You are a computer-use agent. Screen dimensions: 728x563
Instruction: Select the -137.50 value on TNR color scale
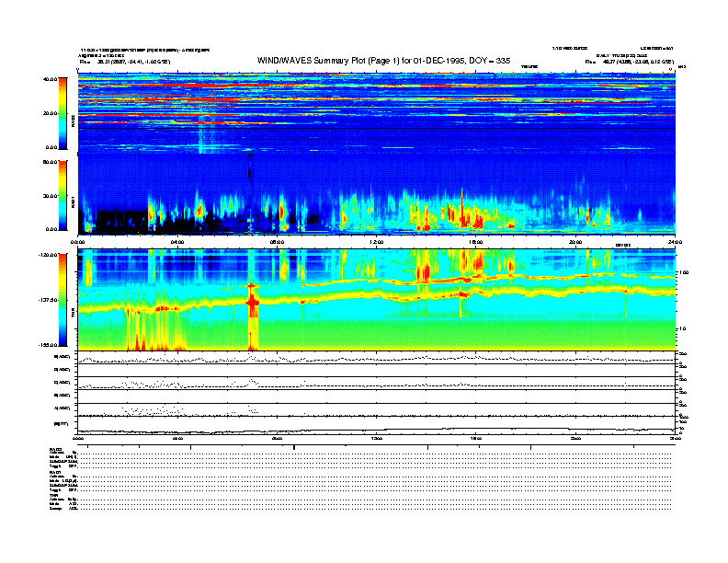[x=48, y=300]
